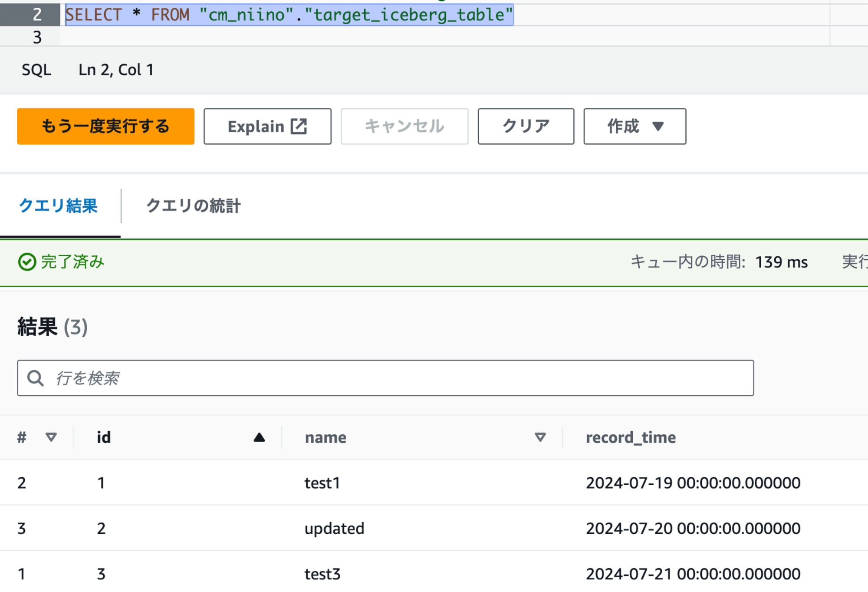Click the name column header
The image size is (868, 592).
pyautogui.click(x=325, y=437)
